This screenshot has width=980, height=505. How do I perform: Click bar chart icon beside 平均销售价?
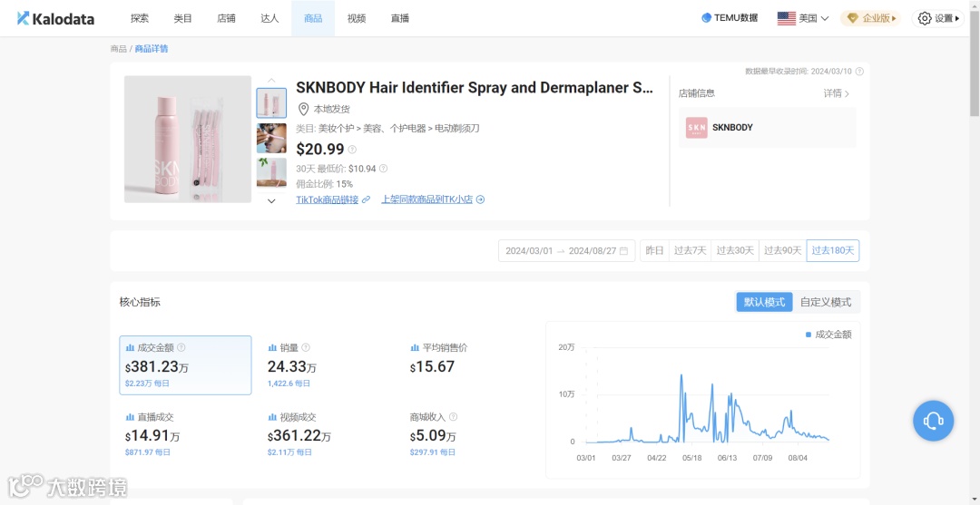415,347
